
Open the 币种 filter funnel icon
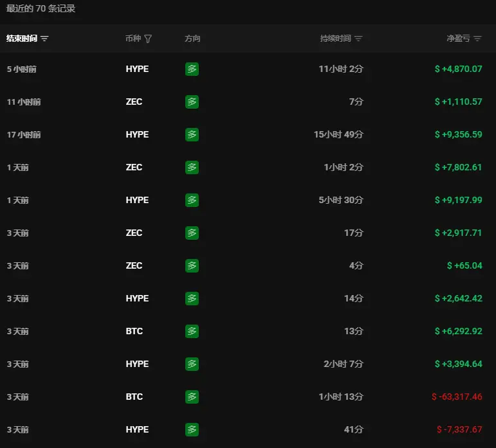[148, 39]
